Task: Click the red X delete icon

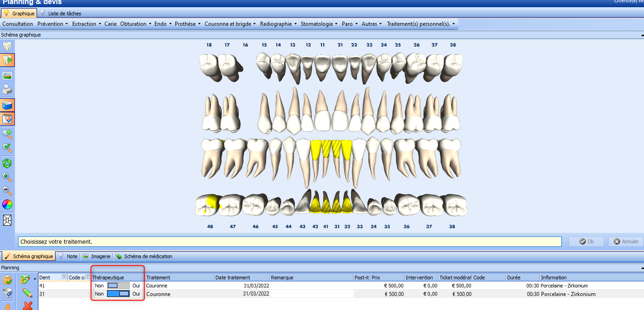Action: click(28, 306)
